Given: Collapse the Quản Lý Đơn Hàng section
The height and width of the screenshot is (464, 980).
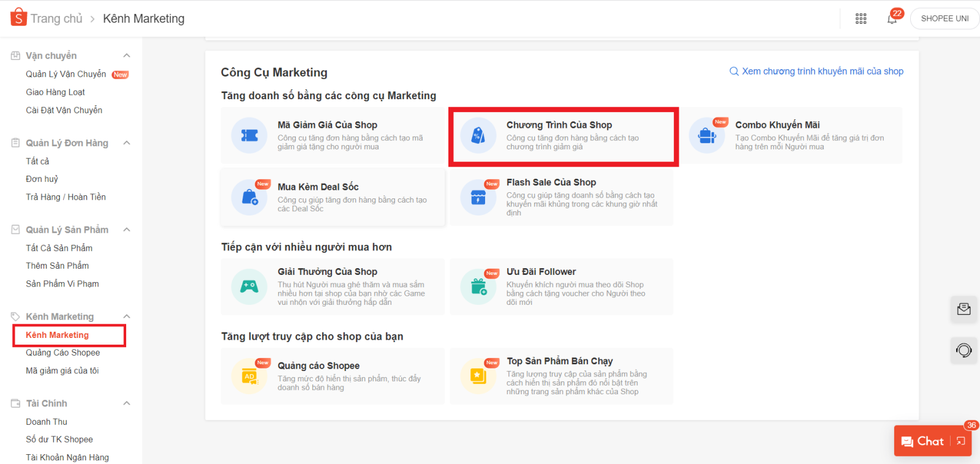Looking at the screenshot, I should pyautogui.click(x=127, y=143).
